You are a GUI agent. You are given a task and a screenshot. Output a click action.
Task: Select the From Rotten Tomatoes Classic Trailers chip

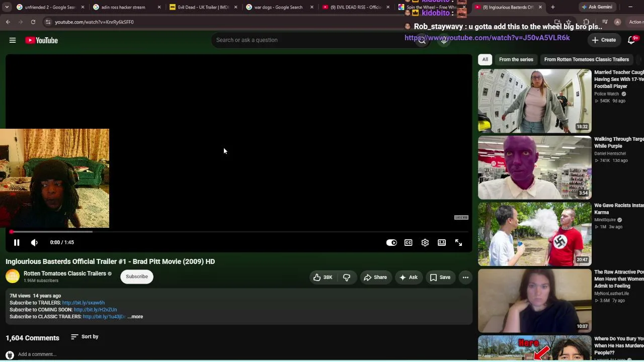(587, 59)
